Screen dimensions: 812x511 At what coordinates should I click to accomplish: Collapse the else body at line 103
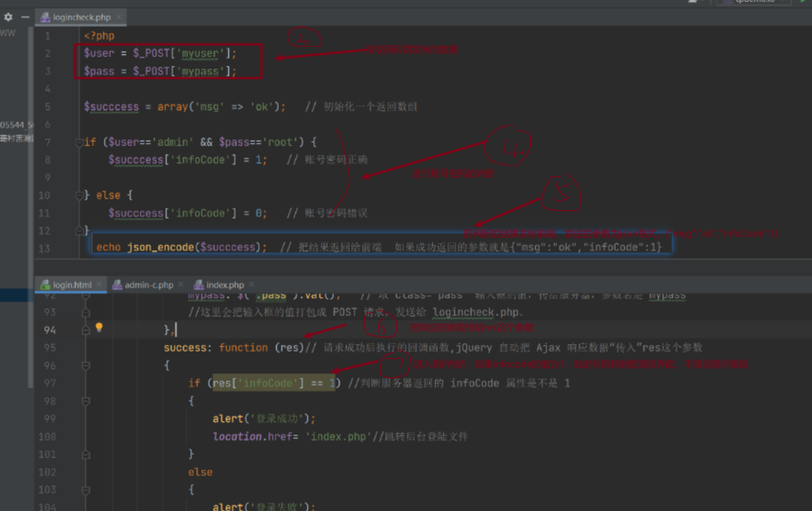click(86, 490)
